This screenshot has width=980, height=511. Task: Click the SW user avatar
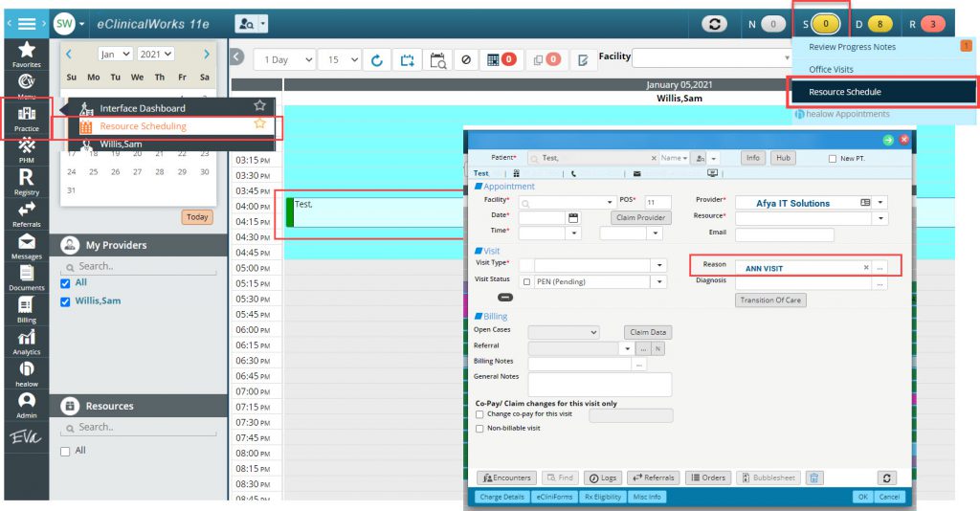coord(64,24)
